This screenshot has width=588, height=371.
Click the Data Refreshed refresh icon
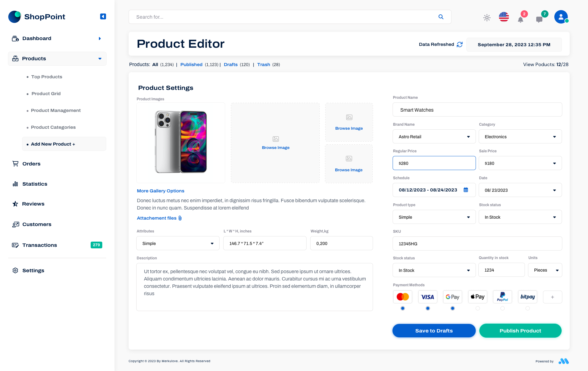[x=459, y=44]
